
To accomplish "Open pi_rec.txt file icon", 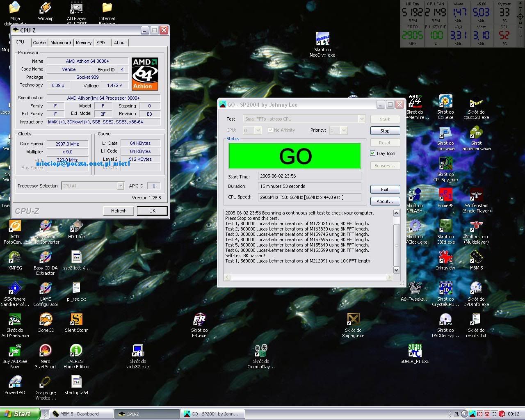I will click(x=76, y=291).
